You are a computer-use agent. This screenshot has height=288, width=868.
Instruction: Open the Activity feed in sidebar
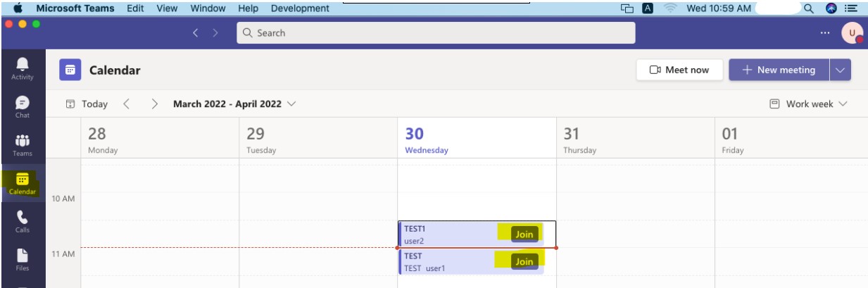click(22, 68)
